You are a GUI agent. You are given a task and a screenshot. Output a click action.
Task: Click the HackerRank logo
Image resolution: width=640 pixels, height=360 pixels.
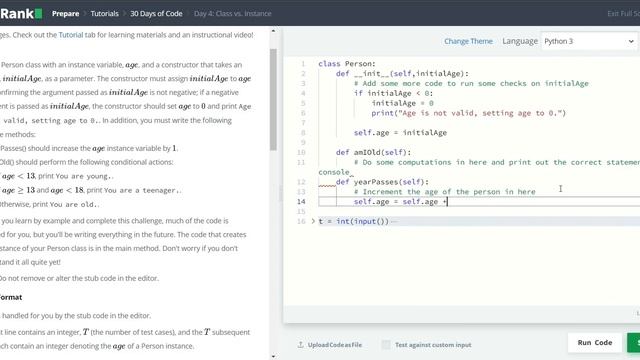[x=21, y=13]
